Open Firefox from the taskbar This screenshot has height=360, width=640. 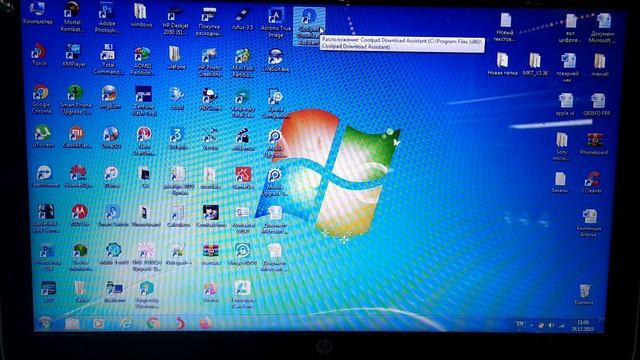205,324
